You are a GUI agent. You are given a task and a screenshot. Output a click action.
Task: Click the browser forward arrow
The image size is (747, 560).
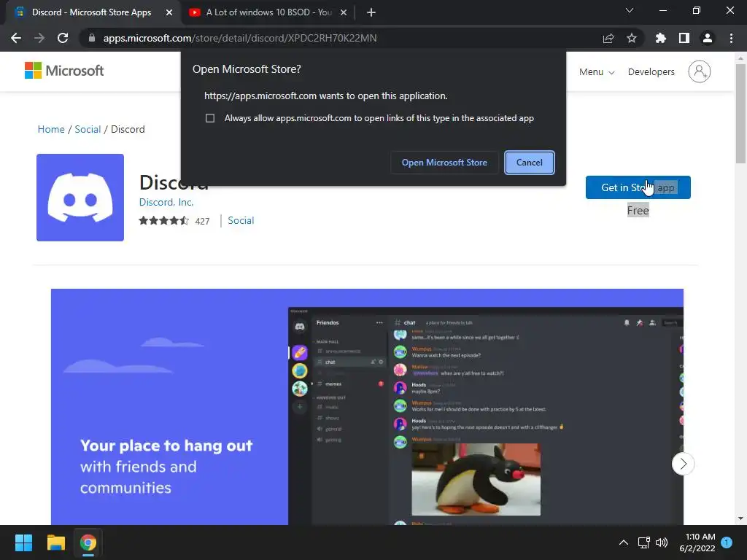click(39, 38)
